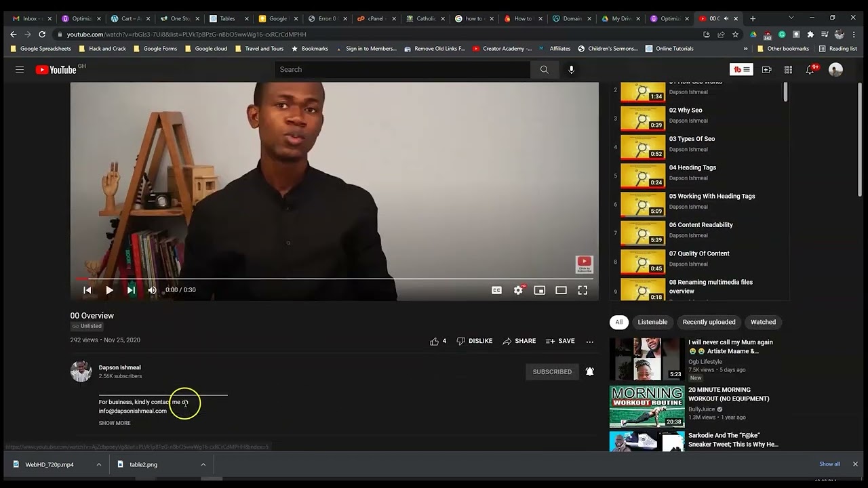
Task: Select the Recently uploaded filter chip
Action: [709, 322]
